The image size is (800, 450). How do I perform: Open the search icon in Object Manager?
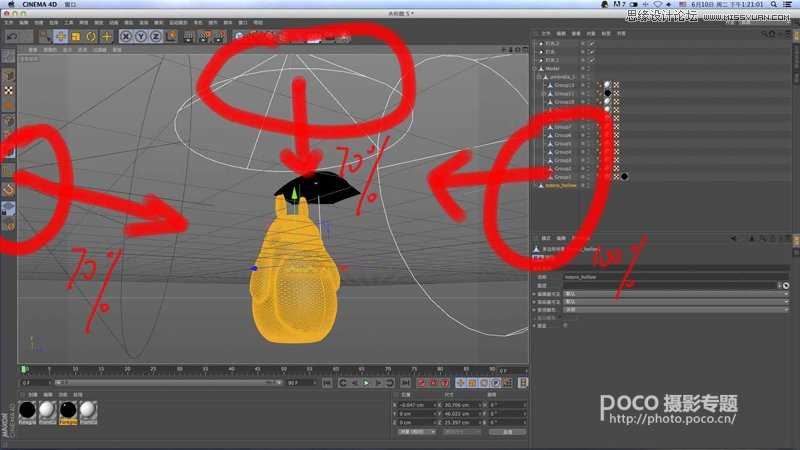click(764, 34)
